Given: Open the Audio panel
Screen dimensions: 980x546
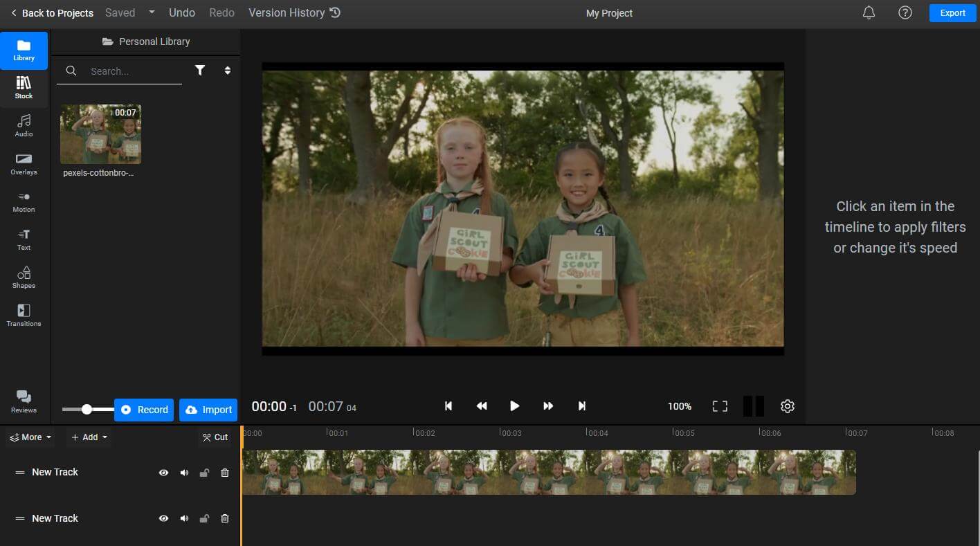Looking at the screenshot, I should 24,126.
